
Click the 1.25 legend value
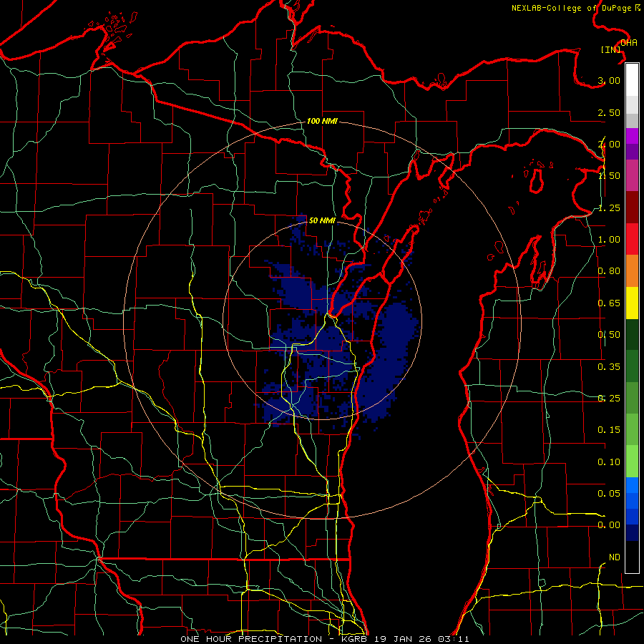(609, 208)
